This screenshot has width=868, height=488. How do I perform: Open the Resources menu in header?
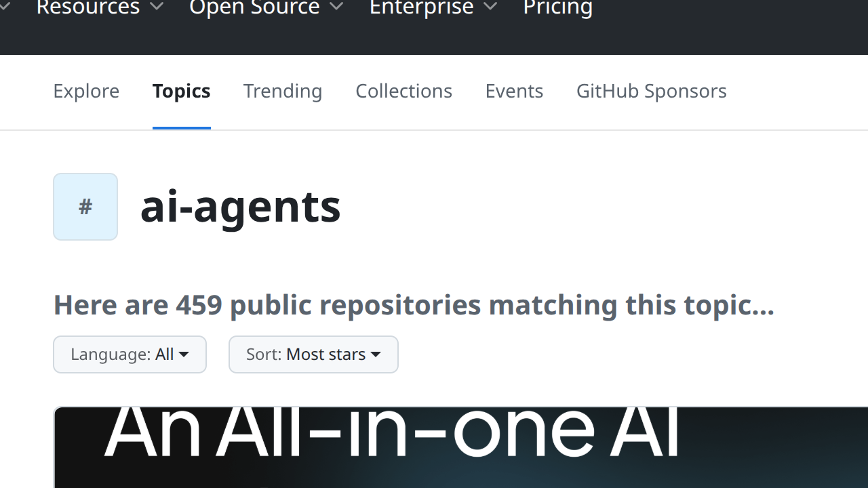(x=100, y=8)
